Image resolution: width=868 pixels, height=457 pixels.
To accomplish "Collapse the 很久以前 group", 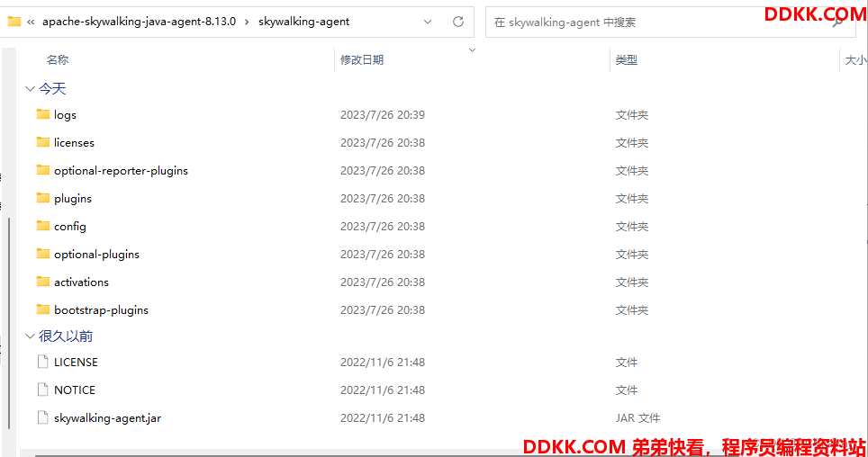I will (30, 336).
